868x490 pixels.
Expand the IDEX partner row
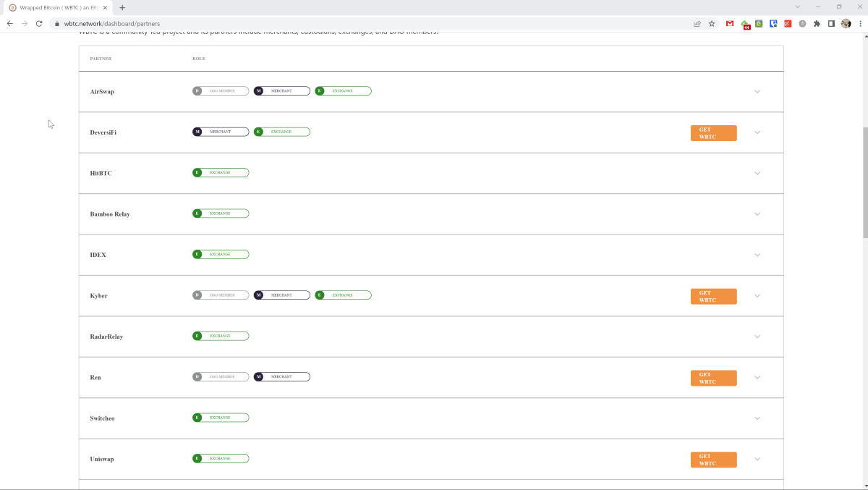[757, 255]
